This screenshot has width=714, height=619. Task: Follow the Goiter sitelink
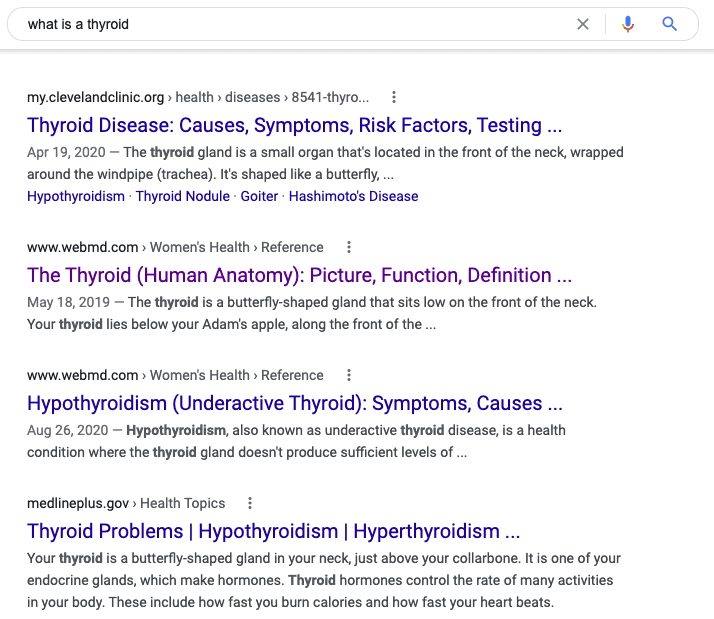(x=259, y=196)
